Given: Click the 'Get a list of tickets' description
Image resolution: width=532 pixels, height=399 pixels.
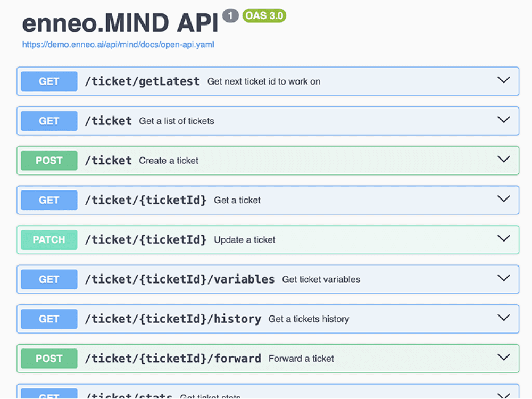Looking at the screenshot, I should [x=177, y=121].
